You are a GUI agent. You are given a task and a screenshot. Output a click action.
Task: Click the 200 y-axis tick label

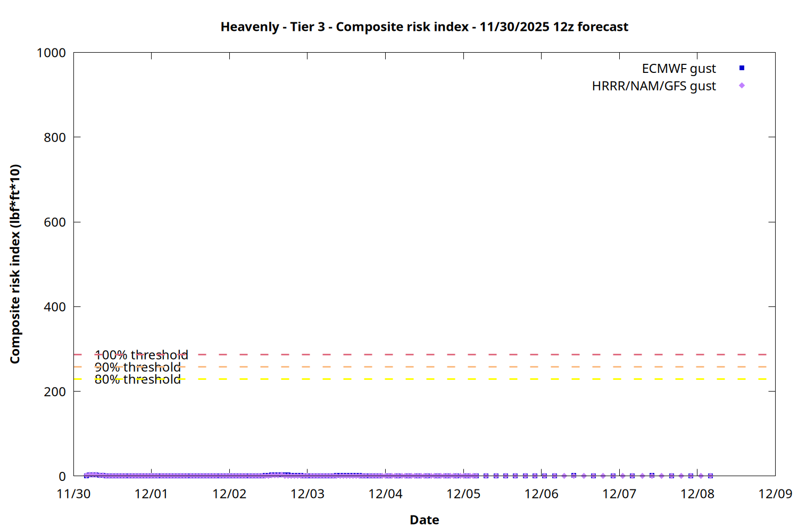(x=55, y=392)
